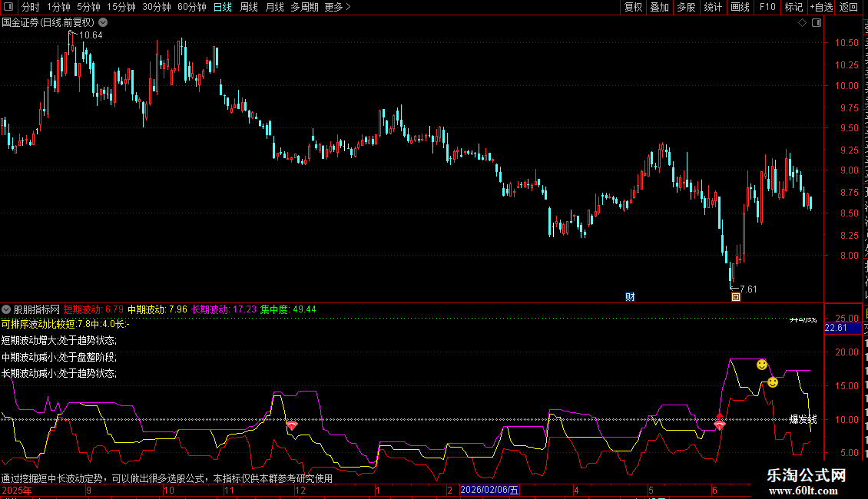Open the 多周期 multi-period view
The width and height of the screenshot is (868, 499).
304,7
